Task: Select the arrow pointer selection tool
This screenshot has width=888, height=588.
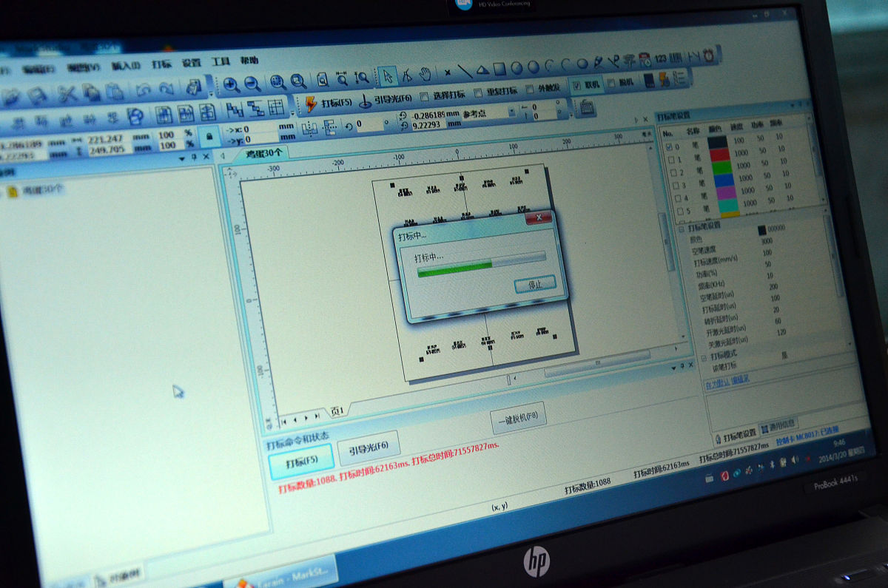Action: coord(386,75)
